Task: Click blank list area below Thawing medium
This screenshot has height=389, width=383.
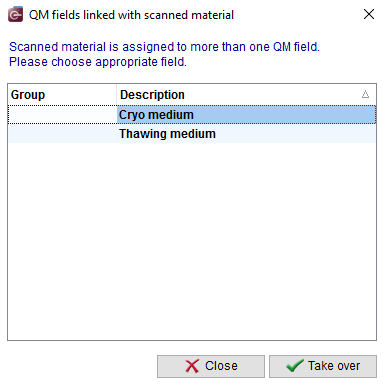Action: pos(192,241)
